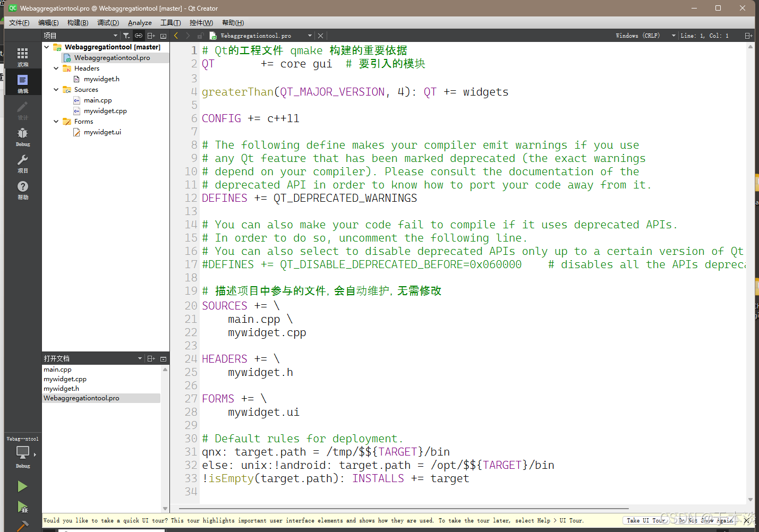This screenshot has height=532, width=759.
Task: Select Webaggregationtool.pro in open documents list
Action: (x=101, y=398)
